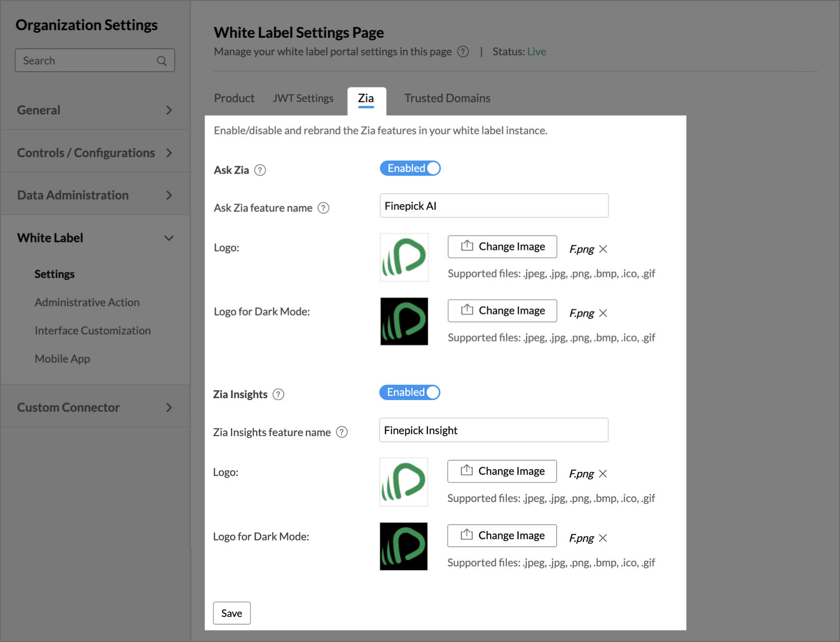Image resolution: width=840 pixels, height=642 pixels.
Task: Open Interface Customization in sidebar
Action: (x=93, y=330)
